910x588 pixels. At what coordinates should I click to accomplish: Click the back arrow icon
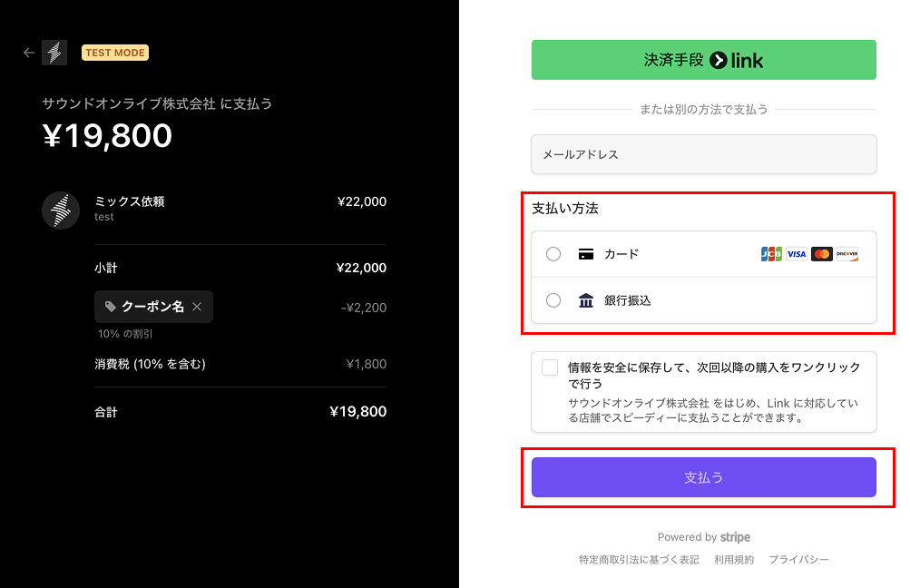(x=28, y=53)
